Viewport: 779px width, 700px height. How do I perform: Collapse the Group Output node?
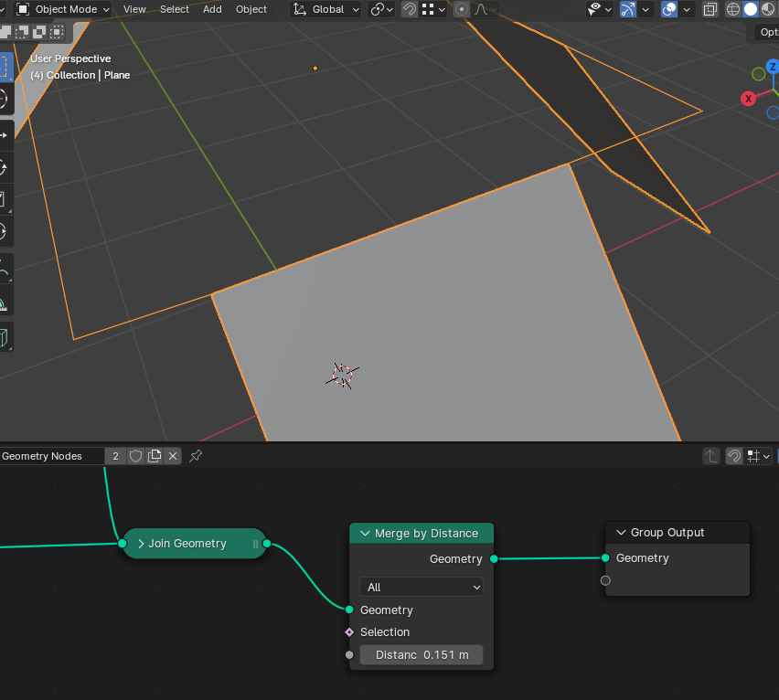click(x=621, y=532)
